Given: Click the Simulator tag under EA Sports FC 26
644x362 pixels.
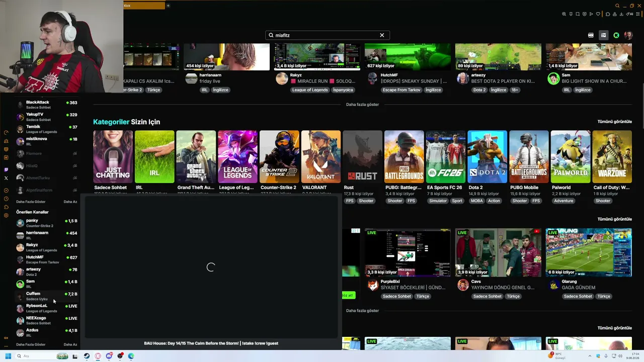Looking at the screenshot, I should (x=438, y=201).
